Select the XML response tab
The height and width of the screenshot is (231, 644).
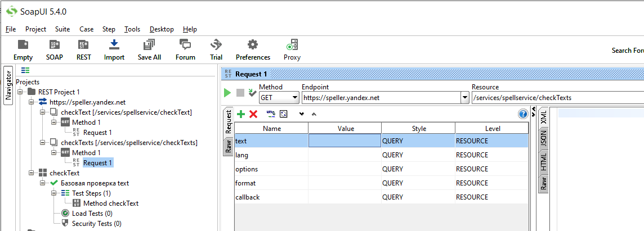point(543,117)
